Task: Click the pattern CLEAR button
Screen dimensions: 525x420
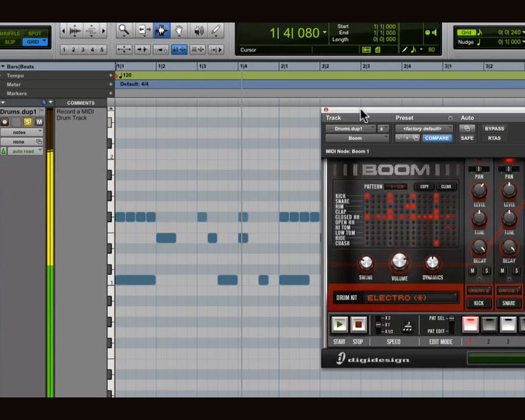Action: click(x=447, y=186)
